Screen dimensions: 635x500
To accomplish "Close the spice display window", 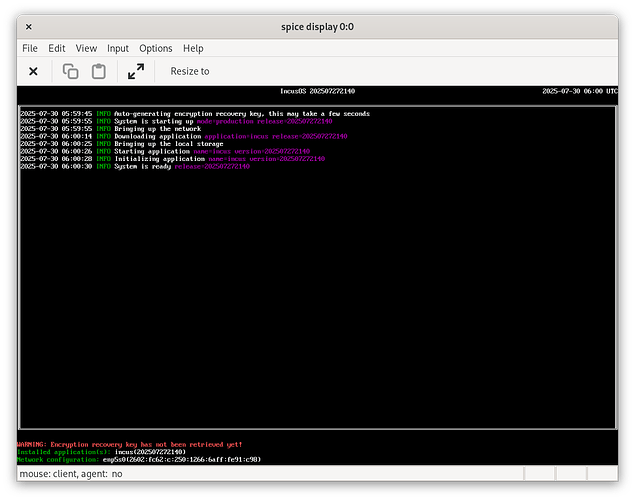I will pos(29,27).
